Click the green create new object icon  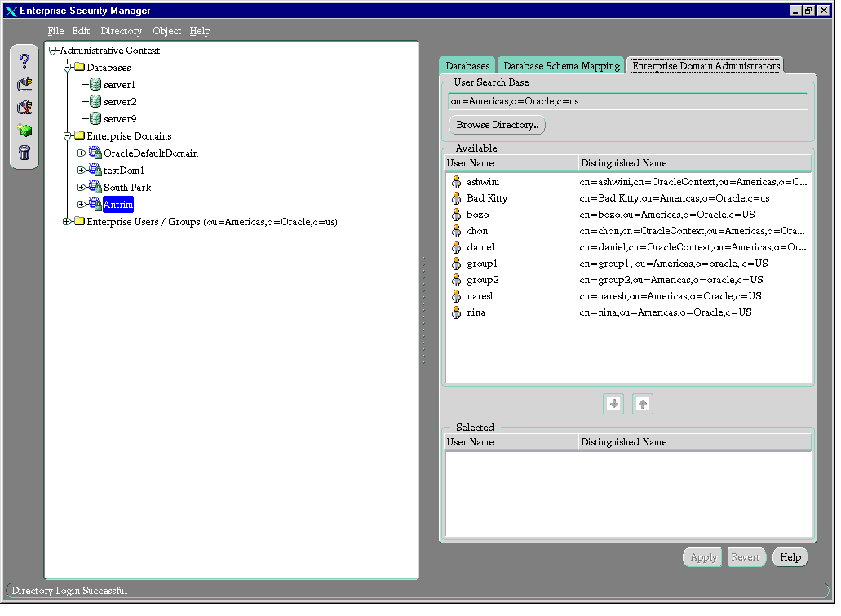(24, 130)
